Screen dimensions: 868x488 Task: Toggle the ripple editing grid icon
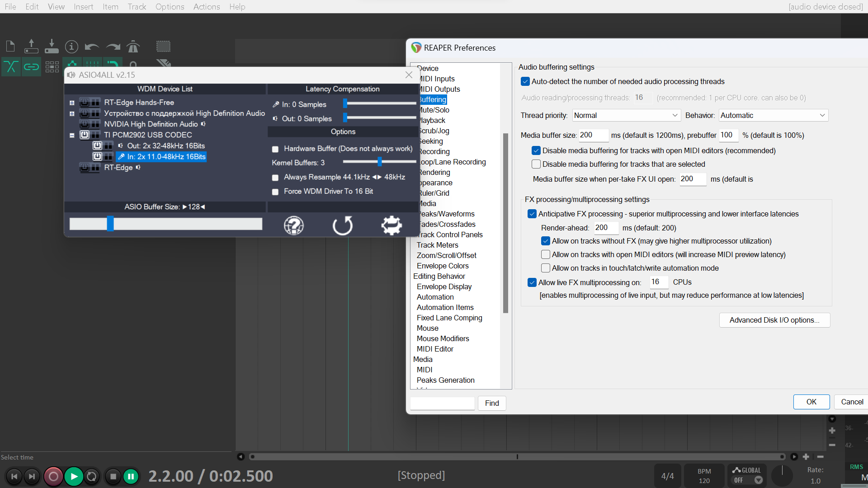pyautogui.click(x=52, y=67)
